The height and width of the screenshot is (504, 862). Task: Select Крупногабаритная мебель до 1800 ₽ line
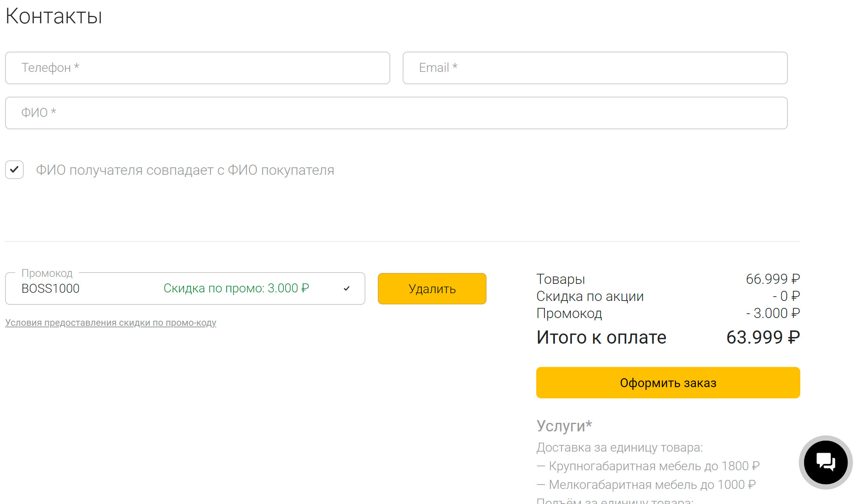click(648, 466)
